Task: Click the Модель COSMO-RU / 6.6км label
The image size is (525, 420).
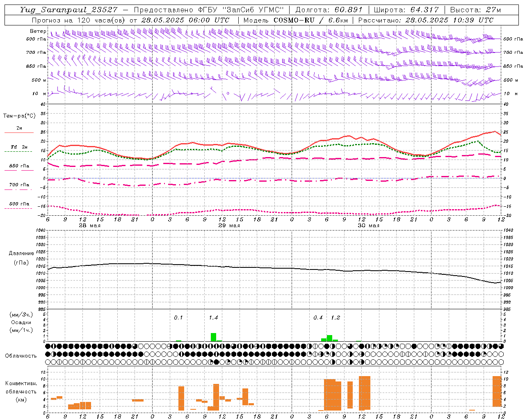Action: click(x=295, y=20)
